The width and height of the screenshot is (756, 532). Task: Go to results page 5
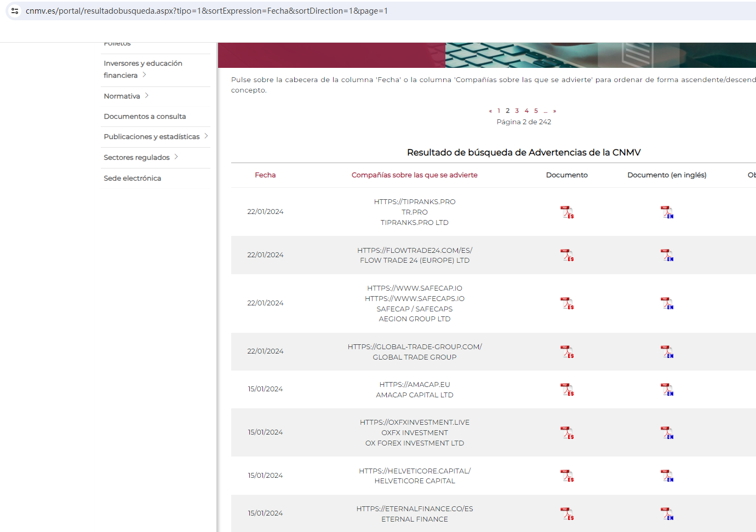536,111
